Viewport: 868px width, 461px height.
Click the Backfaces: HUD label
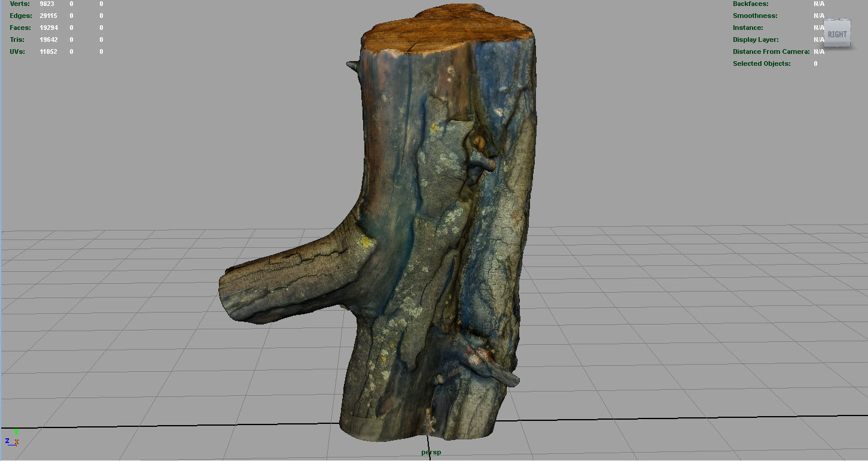point(751,4)
